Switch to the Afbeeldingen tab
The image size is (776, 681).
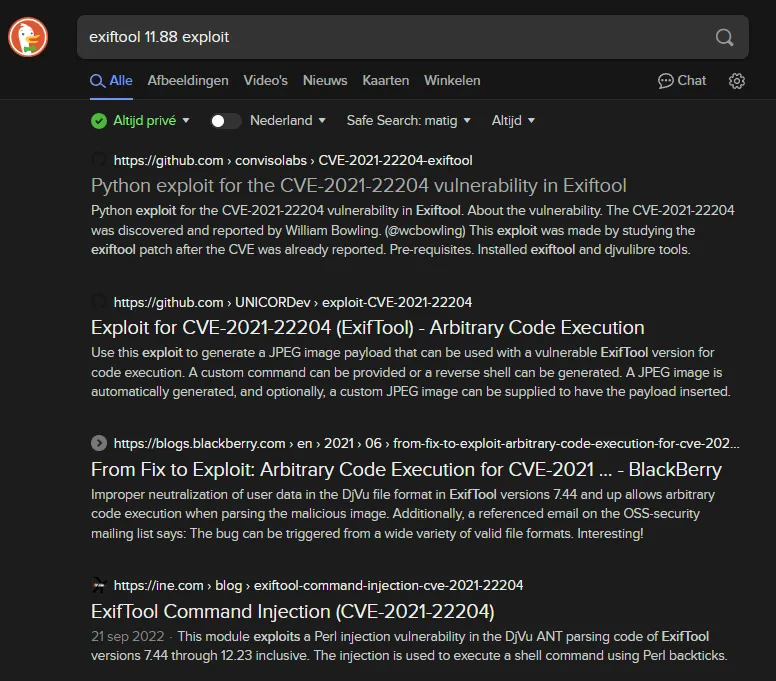coord(188,81)
